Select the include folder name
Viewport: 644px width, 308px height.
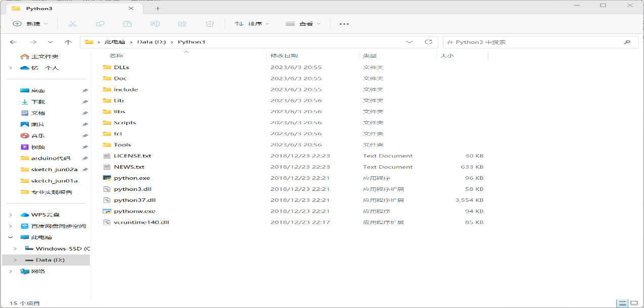pyautogui.click(x=126, y=89)
